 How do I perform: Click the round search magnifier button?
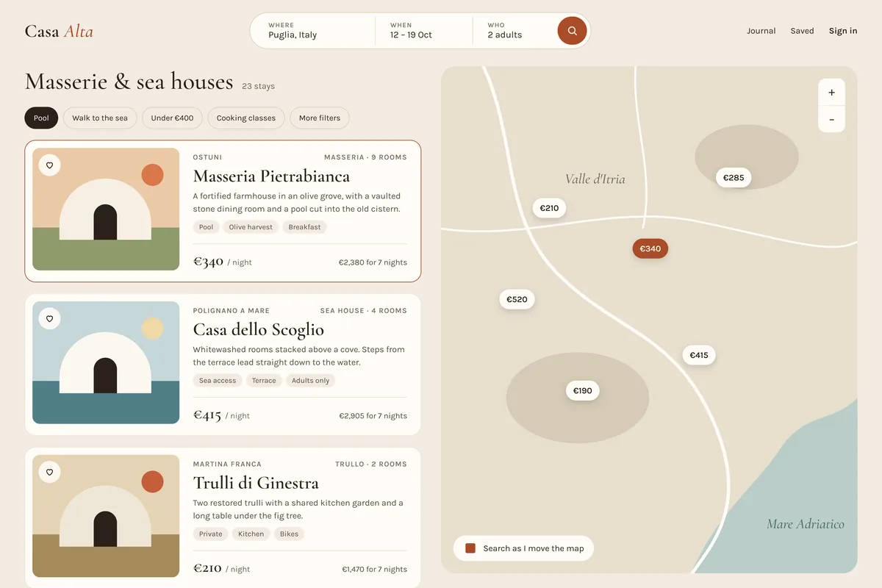pyautogui.click(x=572, y=31)
